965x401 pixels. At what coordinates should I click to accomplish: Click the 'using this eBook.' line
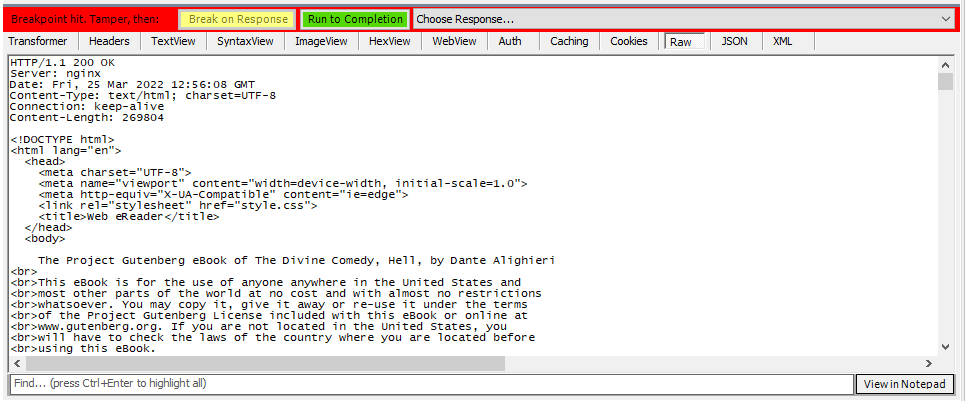pyautogui.click(x=83, y=349)
